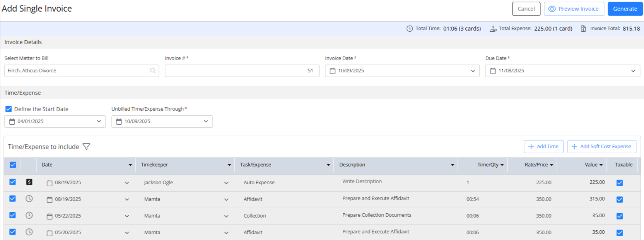This screenshot has height=240, width=644.
Task: Click the search magnifier in the matter field
Action: [x=153, y=71]
